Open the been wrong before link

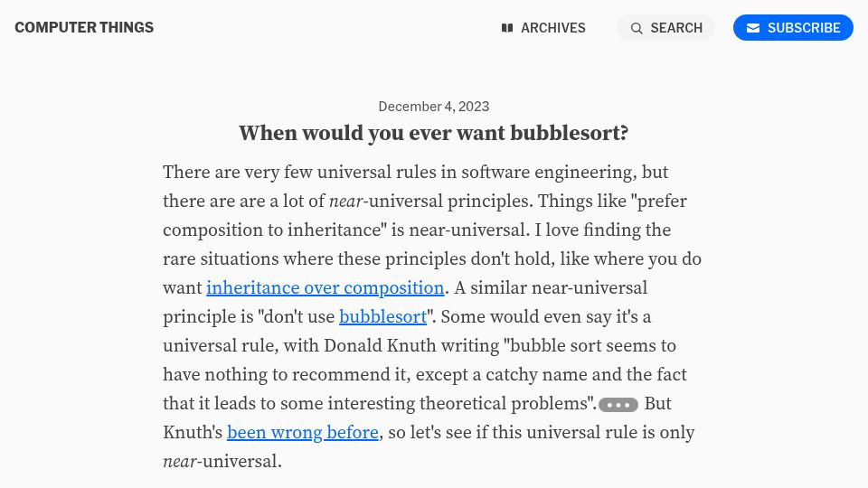(303, 432)
